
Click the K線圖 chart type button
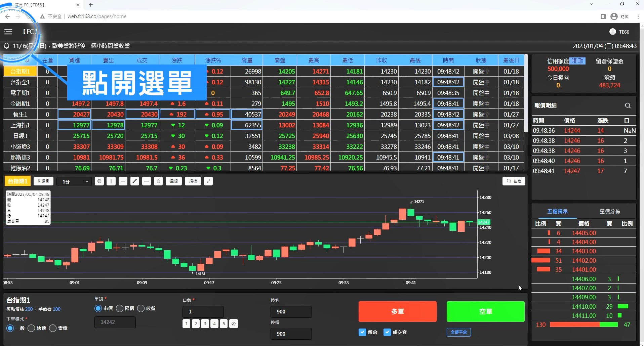[43, 181]
